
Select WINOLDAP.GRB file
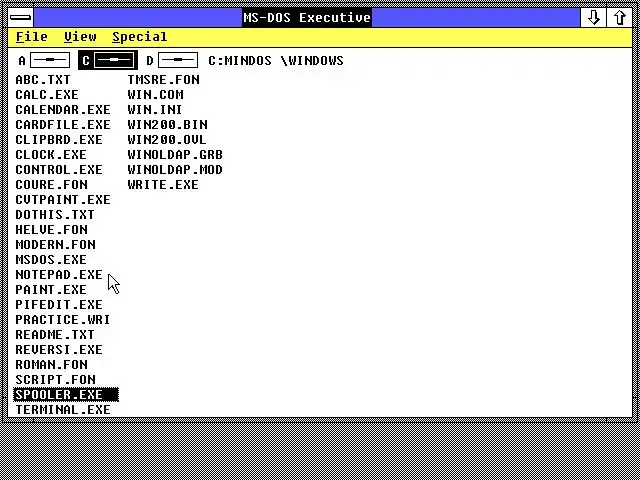[x=175, y=155]
